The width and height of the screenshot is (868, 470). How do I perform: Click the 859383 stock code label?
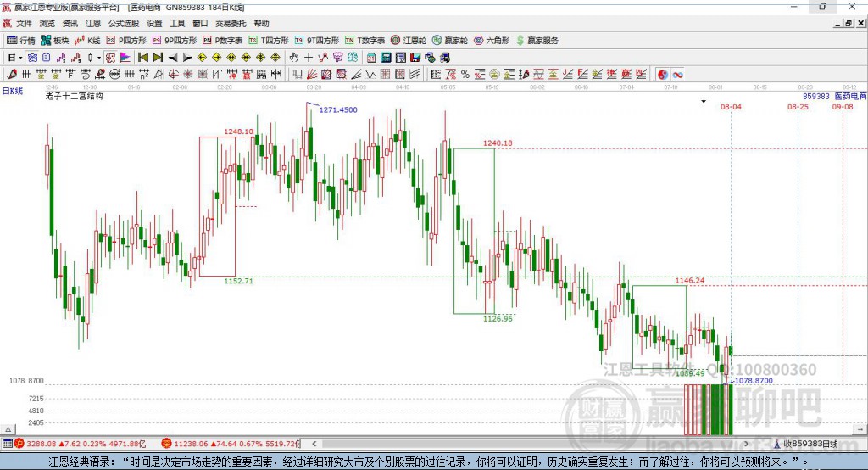pyautogui.click(x=816, y=97)
